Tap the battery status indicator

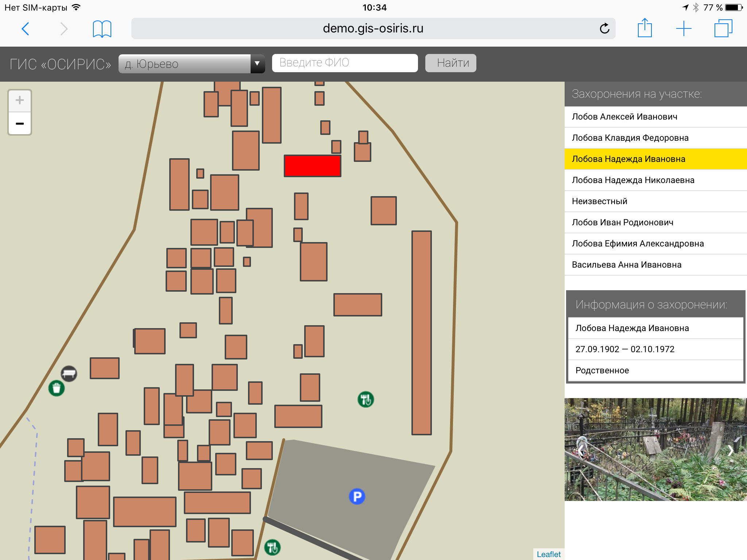coord(734,7)
